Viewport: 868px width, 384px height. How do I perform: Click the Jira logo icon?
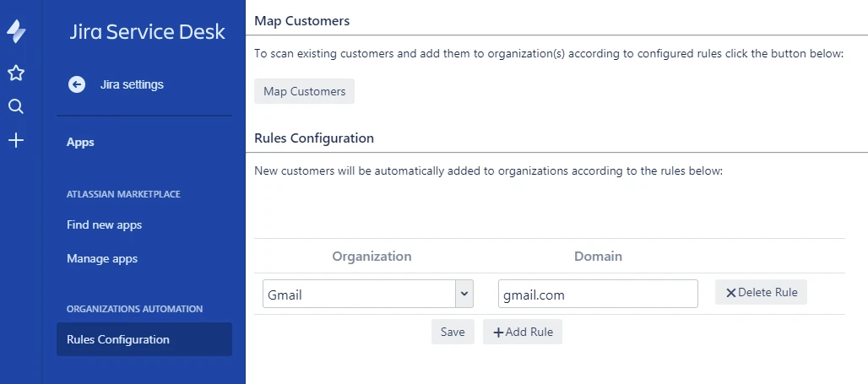click(16, 31)
